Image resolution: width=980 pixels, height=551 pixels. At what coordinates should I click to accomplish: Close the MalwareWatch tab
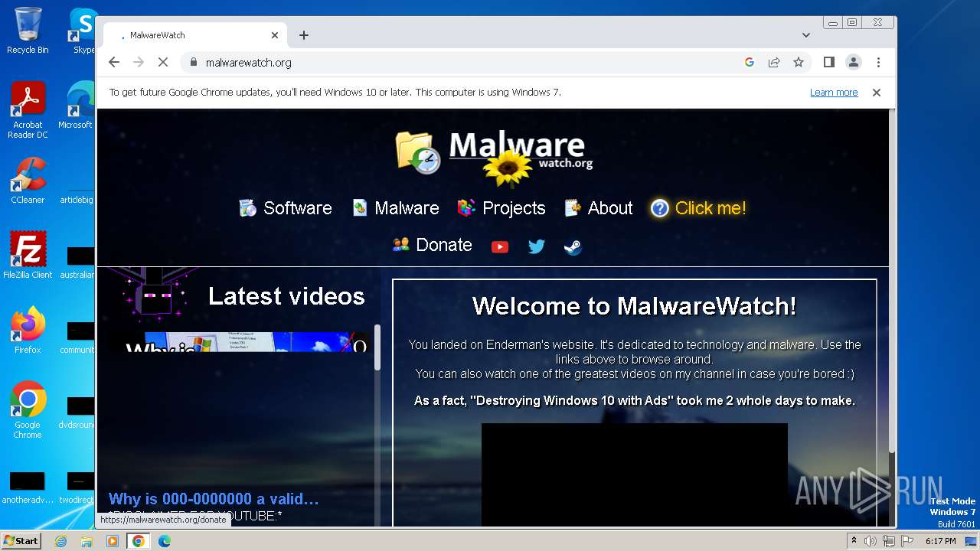pyautogui.click(x=275, y=35)
